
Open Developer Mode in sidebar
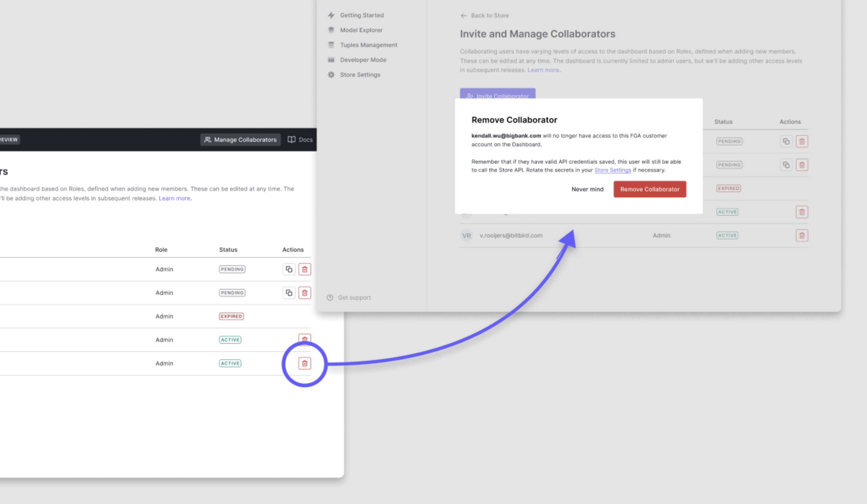pyautogui.click(x=363, y=60)
